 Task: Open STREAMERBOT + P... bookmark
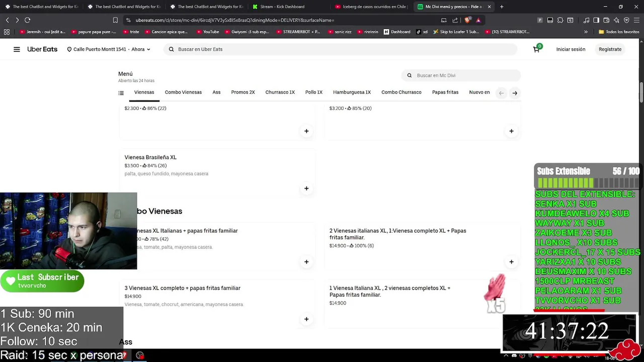pos(298,32)
